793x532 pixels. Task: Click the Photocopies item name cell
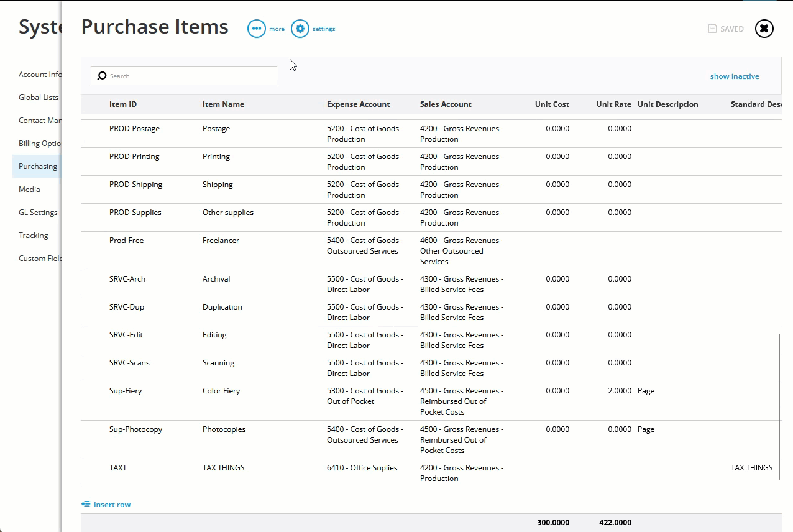(x=224, y=429)
